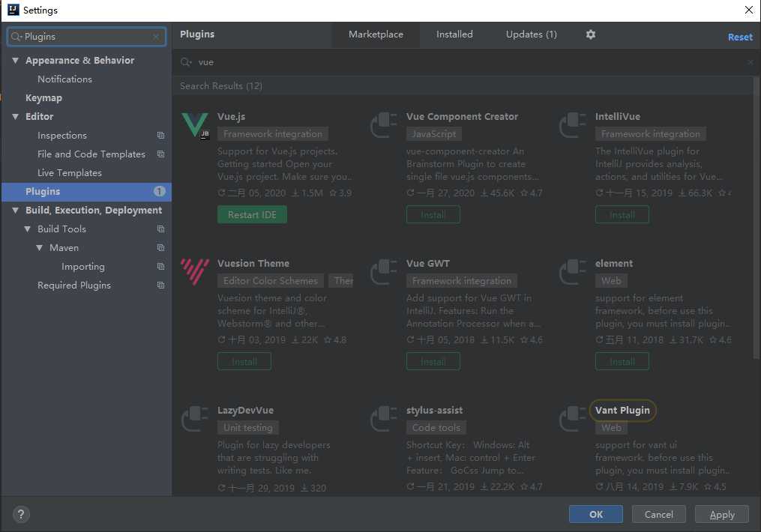761x532 pixels.
Task: Click the Vuesion Theme plugin logo
Action: 195,271
